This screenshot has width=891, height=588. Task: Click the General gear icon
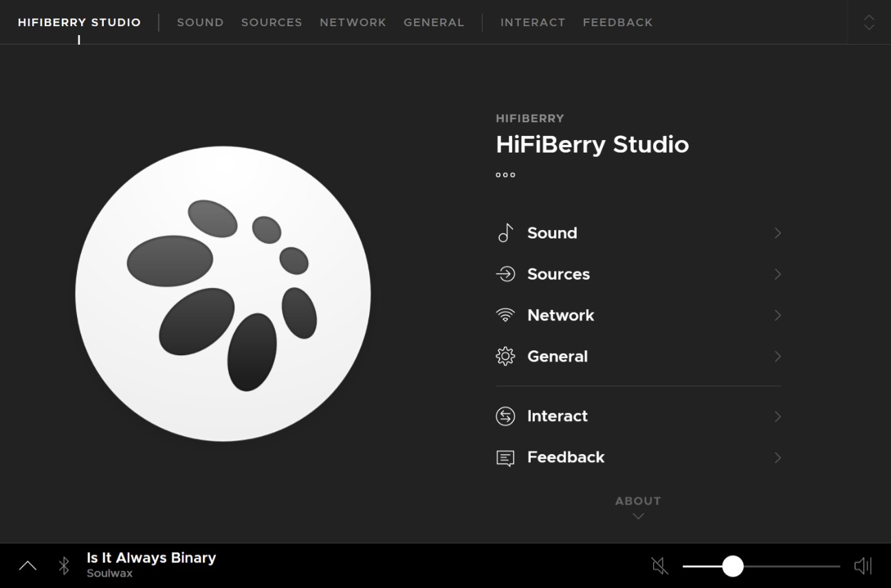(x=505, y=357)
